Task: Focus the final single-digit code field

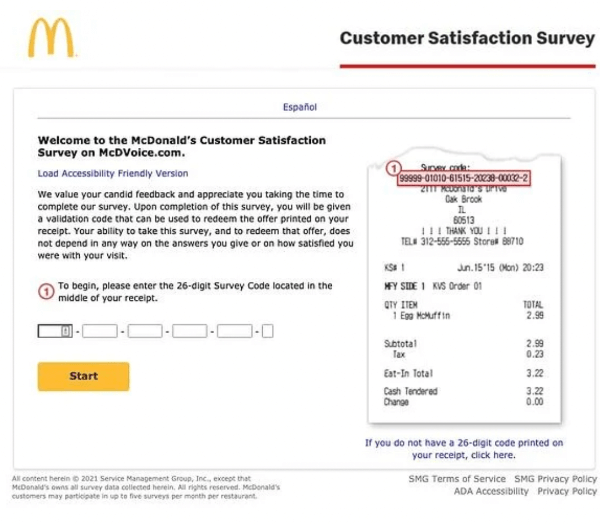Action: (267, 331)
